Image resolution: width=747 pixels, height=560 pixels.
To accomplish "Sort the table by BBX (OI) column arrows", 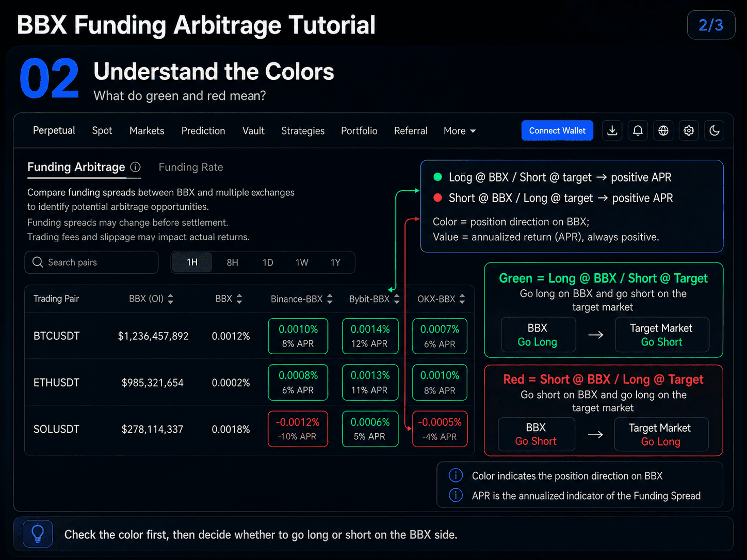I will tap(171, 299).
